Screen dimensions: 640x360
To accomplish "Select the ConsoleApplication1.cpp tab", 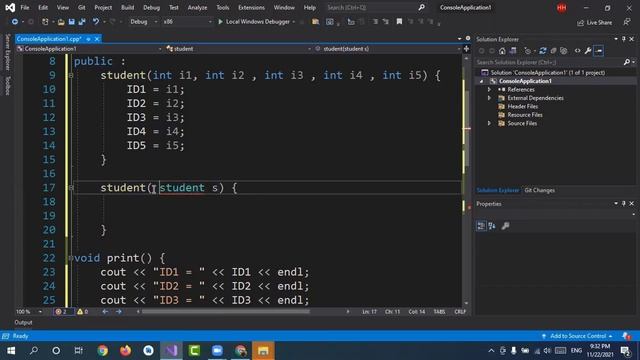I will pos(49,39).
